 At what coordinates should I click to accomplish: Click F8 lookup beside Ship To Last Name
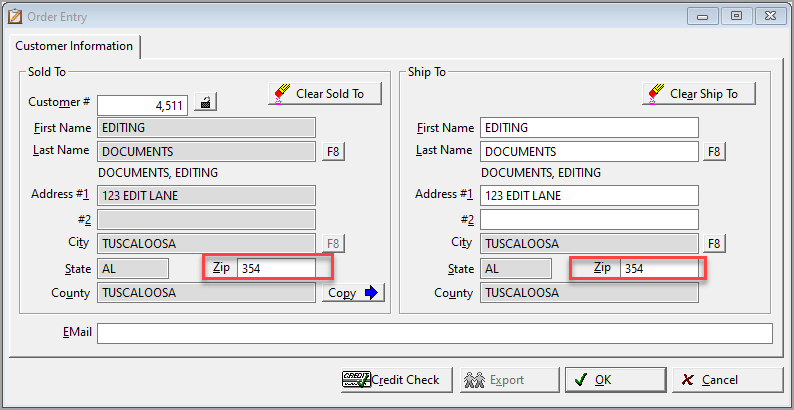tap(714, 151)
